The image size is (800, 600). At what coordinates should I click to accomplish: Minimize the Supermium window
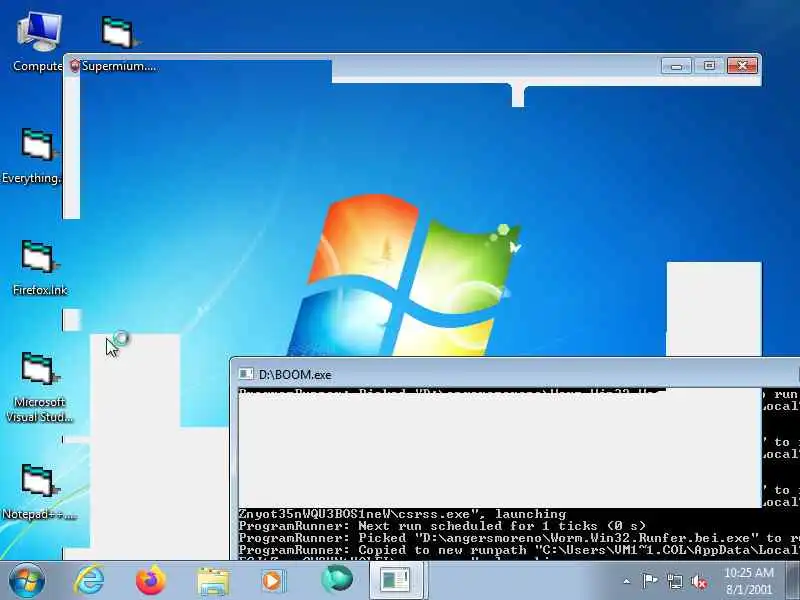coord(677,66)
